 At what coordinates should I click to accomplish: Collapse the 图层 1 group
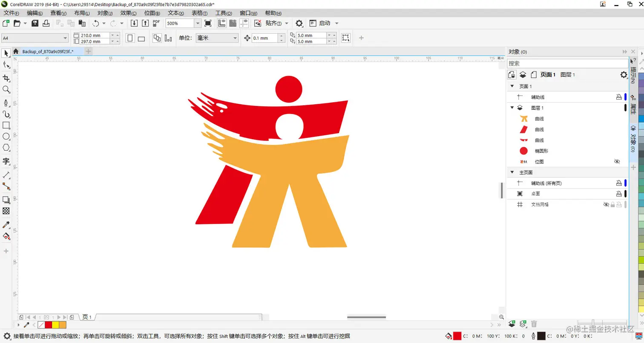coord(512,108)
